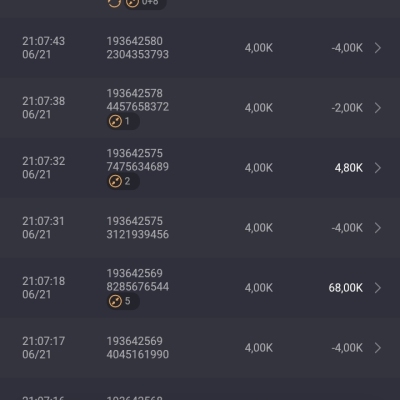Open chevron for the 4,80K win
Image resolution: width=400 pixels, height=400 pixels.
(x=378, y=168)
